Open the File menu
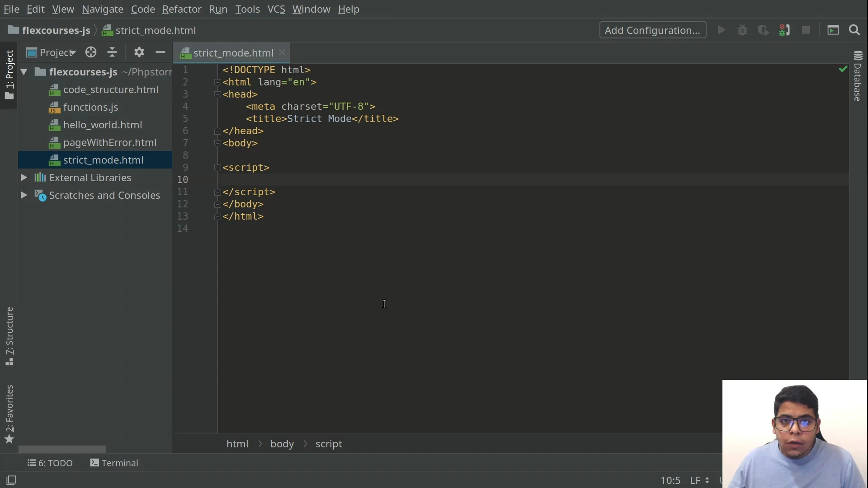Screen dimensions: 868x488 pos(11,9)
